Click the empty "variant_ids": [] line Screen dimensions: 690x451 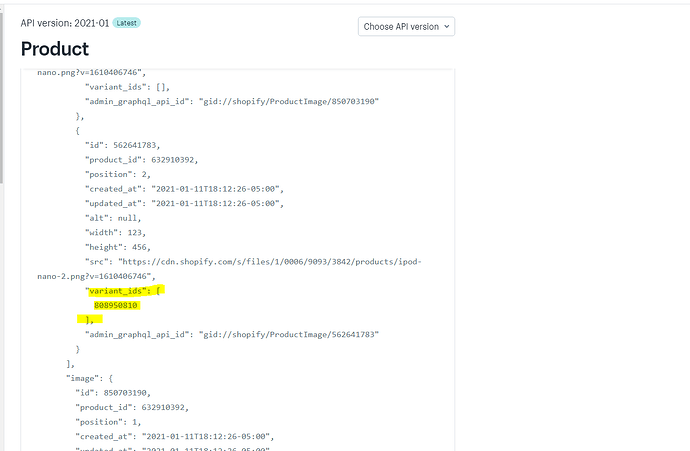pos(128,87)
